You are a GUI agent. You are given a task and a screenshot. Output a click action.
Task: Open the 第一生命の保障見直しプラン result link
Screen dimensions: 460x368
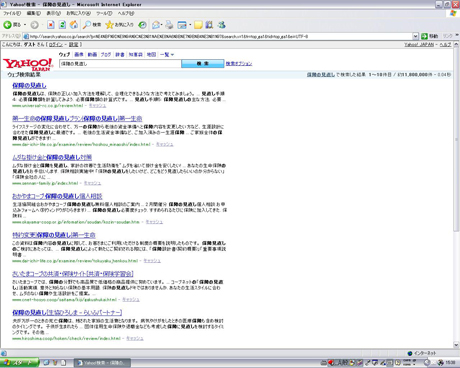pyautogui.click(x=77, y=118)
